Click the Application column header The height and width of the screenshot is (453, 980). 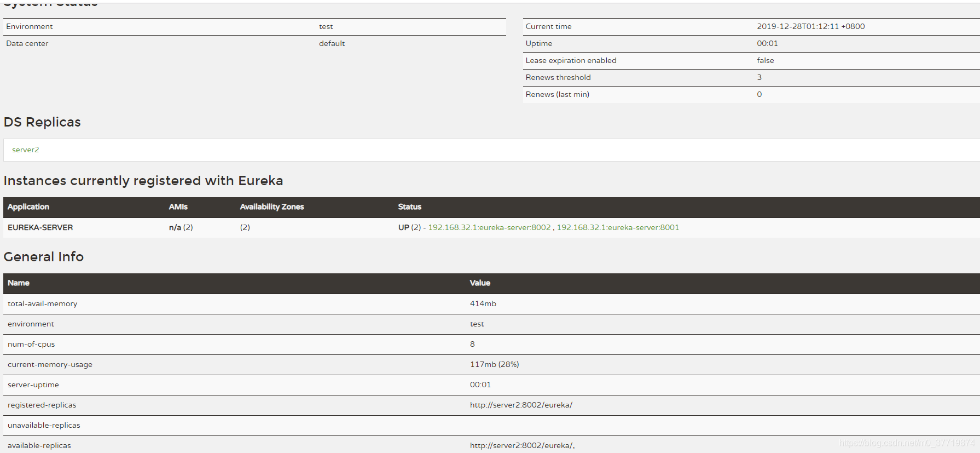[x=28, y=207]
